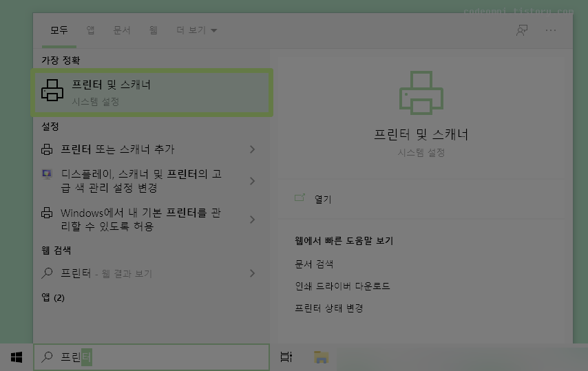
Task: Open Task View on the taskbar
Action: click(x=286, y=357)
